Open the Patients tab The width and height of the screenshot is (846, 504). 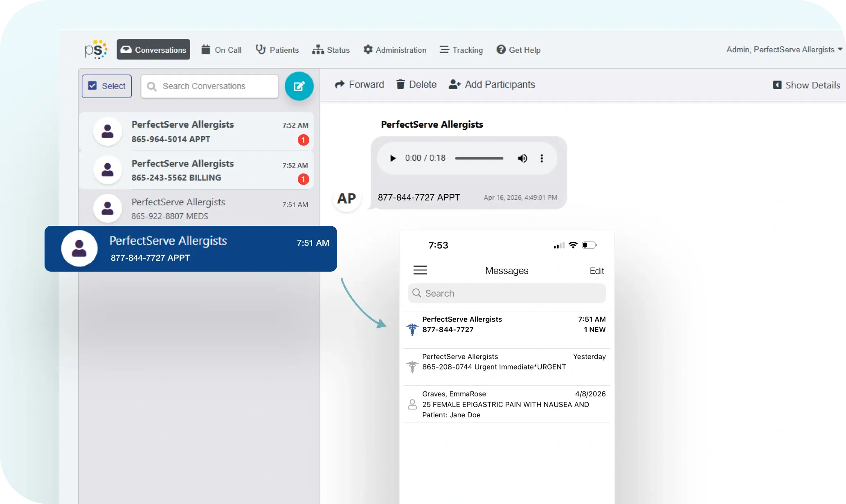[277, 50]
